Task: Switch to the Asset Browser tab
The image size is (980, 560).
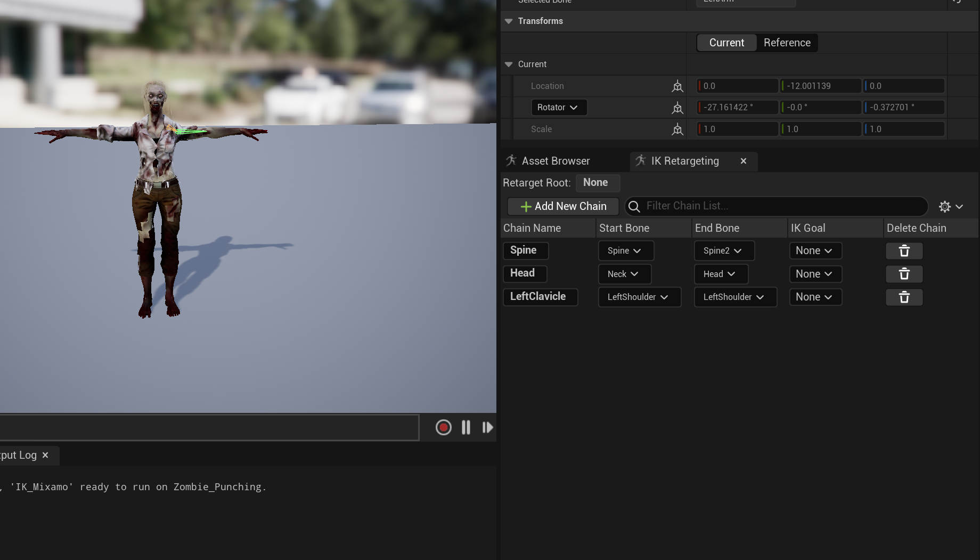Action: tap(556, 161)
